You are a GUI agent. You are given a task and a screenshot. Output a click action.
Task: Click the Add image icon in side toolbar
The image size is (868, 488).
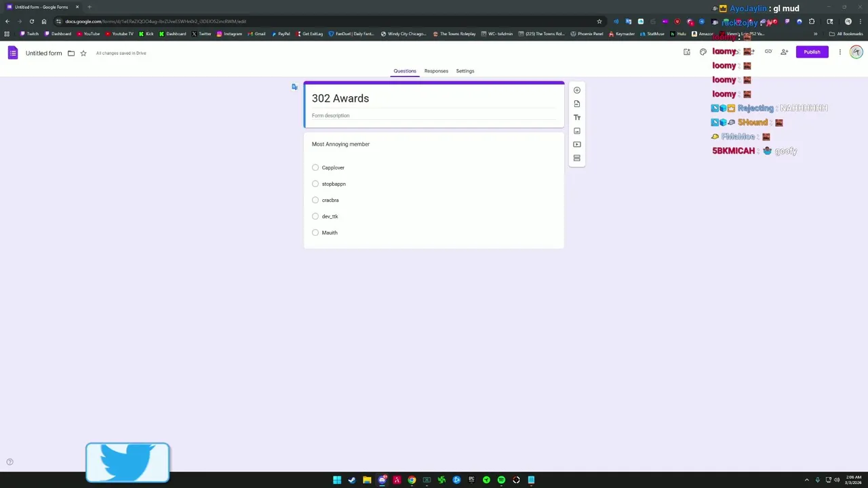pos(577,131)
